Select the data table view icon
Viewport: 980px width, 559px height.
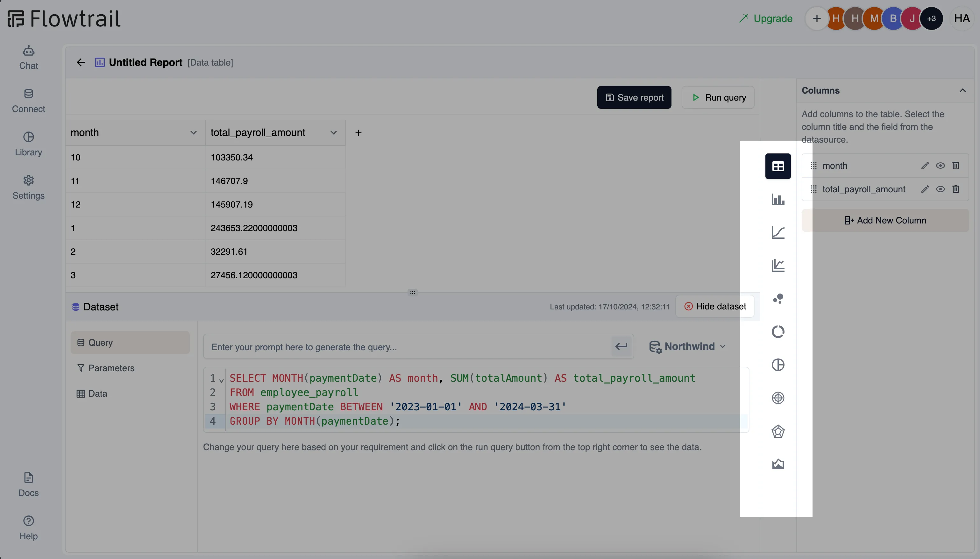(778, 166)
